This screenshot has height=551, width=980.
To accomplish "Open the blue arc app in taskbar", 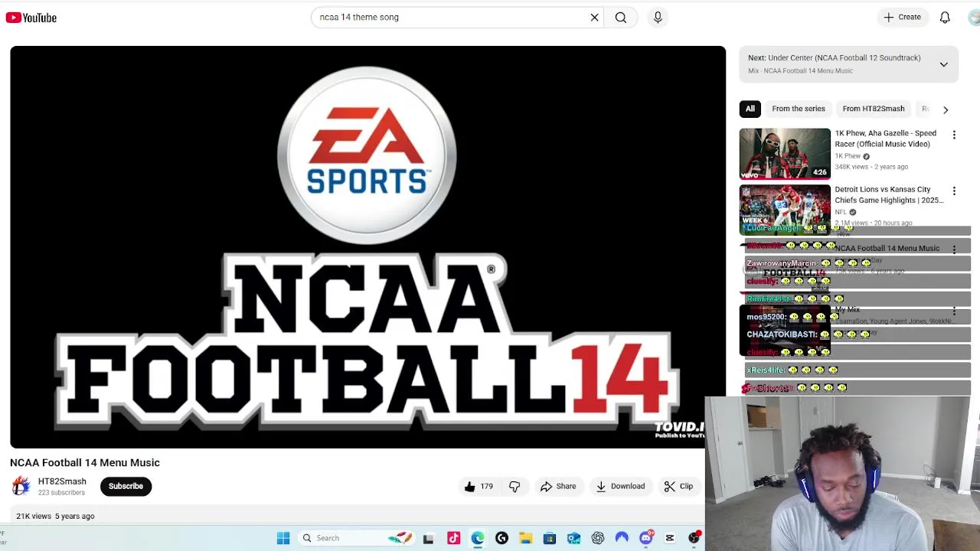I will (x=622, y=538).
